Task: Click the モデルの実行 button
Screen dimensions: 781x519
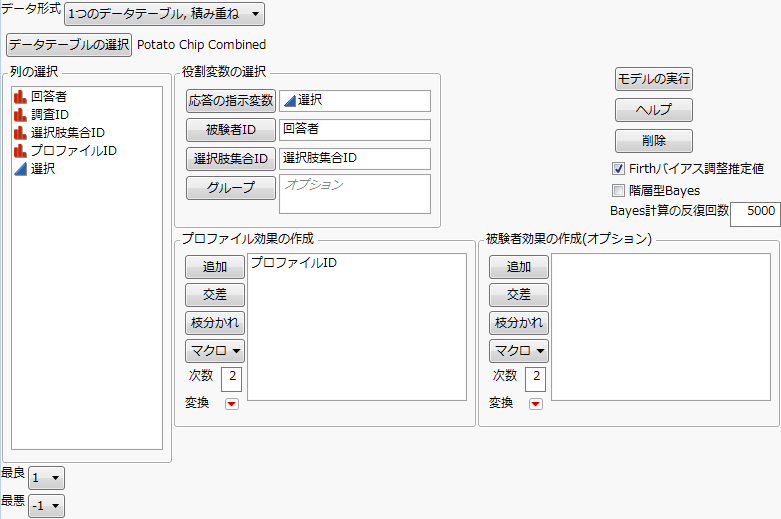Action: (654, 79)
